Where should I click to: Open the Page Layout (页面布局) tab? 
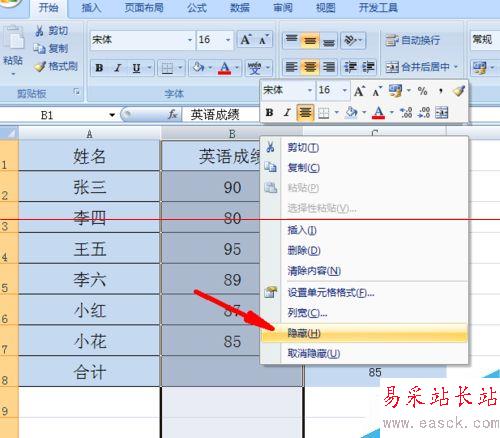pyautogui.click(x=144, y=7)
